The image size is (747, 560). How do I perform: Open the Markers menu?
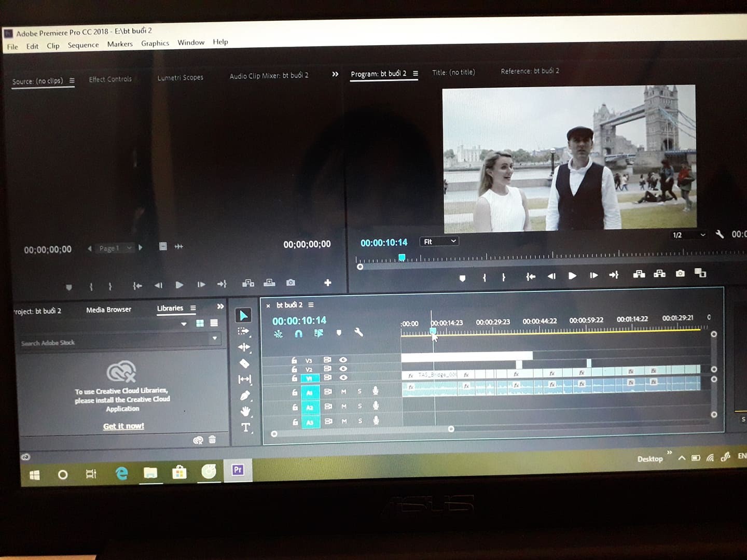[120, 44]
